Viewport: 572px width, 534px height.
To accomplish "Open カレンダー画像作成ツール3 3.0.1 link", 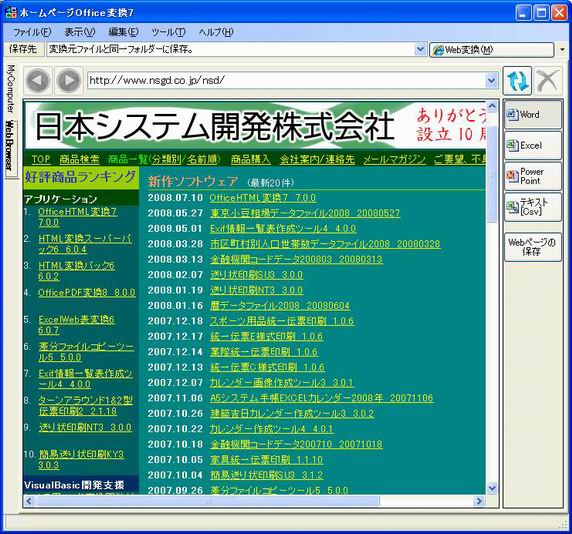I will pos(281,382).
